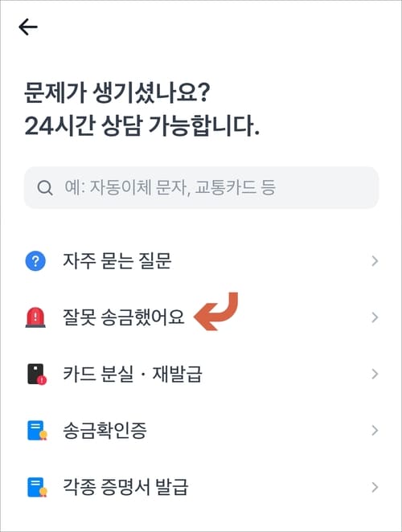Image resolution: width=402 pixels, height=532 pixels.
Task: Open 송금확인증 entry
Action: click(x=201, y=430)
